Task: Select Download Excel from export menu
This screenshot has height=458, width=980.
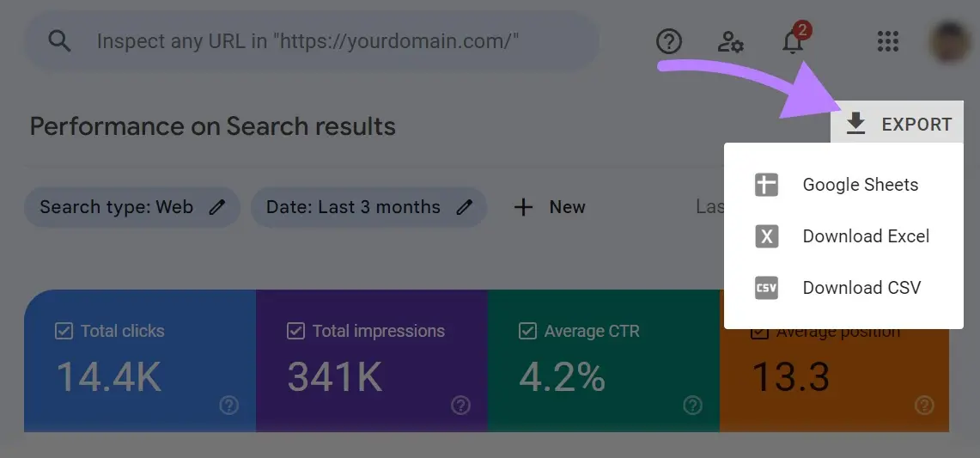Action: [x=865, y=236]
